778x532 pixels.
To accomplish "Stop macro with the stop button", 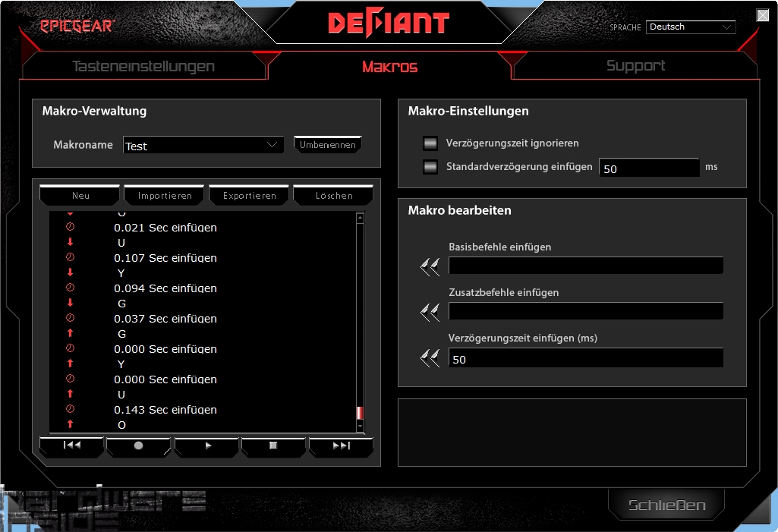I will coord(273,445).
